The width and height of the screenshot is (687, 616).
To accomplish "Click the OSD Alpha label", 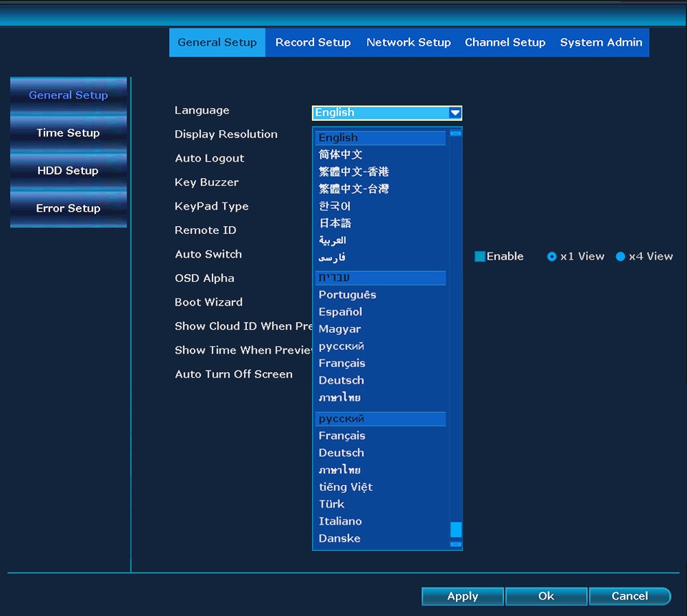I will point(205,278).
